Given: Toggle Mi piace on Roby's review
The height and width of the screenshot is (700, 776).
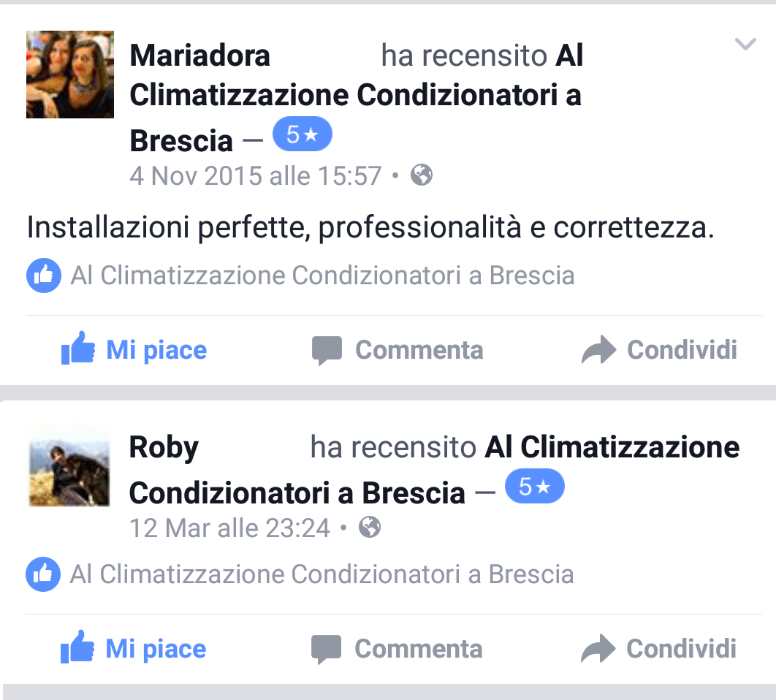Looking at the screenshot, I should [133, 647].
